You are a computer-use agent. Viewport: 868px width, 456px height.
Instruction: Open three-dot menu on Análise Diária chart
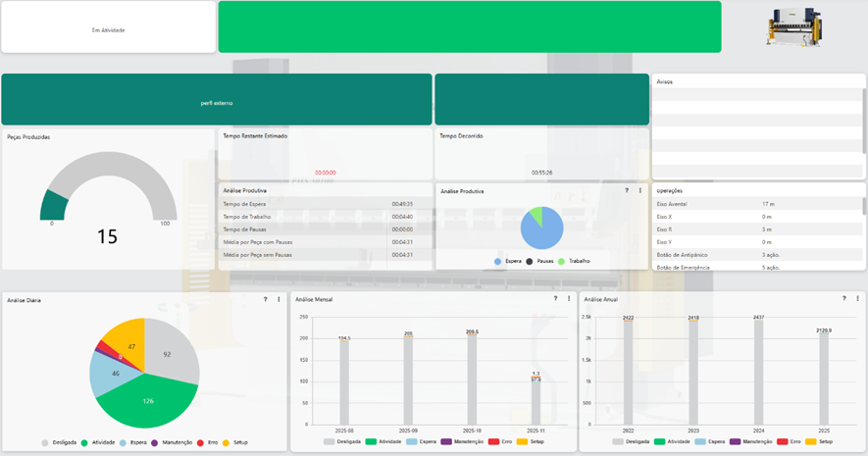click(279, 299)
